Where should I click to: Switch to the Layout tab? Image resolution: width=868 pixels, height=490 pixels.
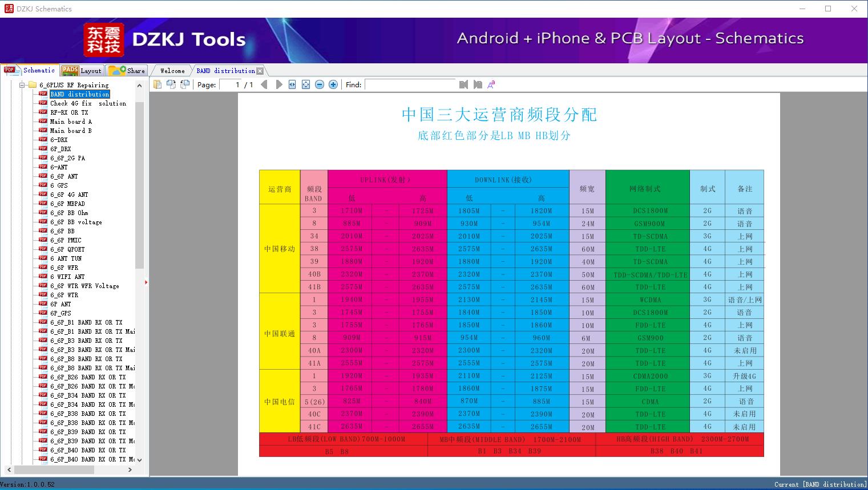(82, 70)
